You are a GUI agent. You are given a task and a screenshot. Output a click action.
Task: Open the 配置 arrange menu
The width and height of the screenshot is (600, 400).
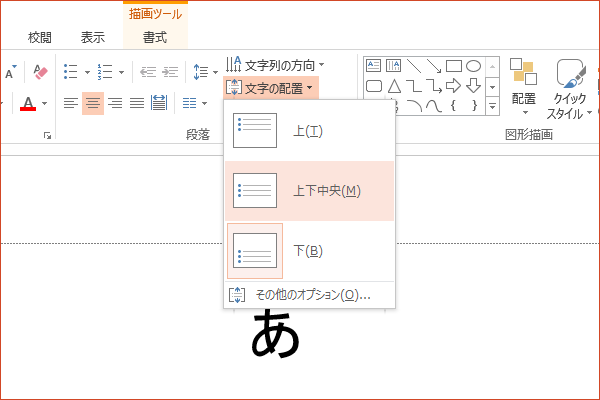click(x=524, y=87)
